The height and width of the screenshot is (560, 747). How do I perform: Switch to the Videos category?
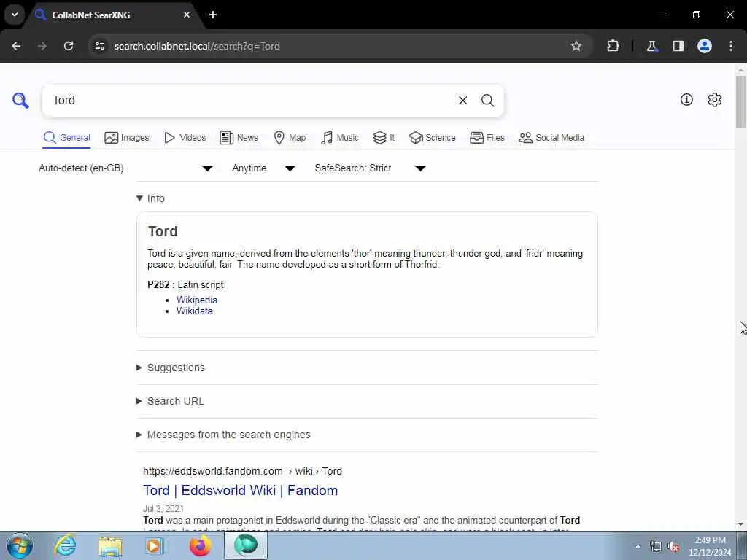(185, 138)
